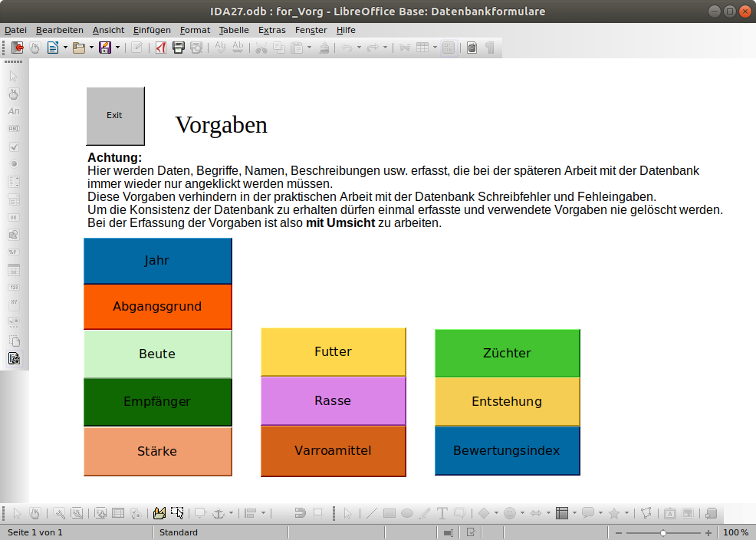The image size is (756, 540).
Task: Click the New document icon
Action: [x=53, y=48]
